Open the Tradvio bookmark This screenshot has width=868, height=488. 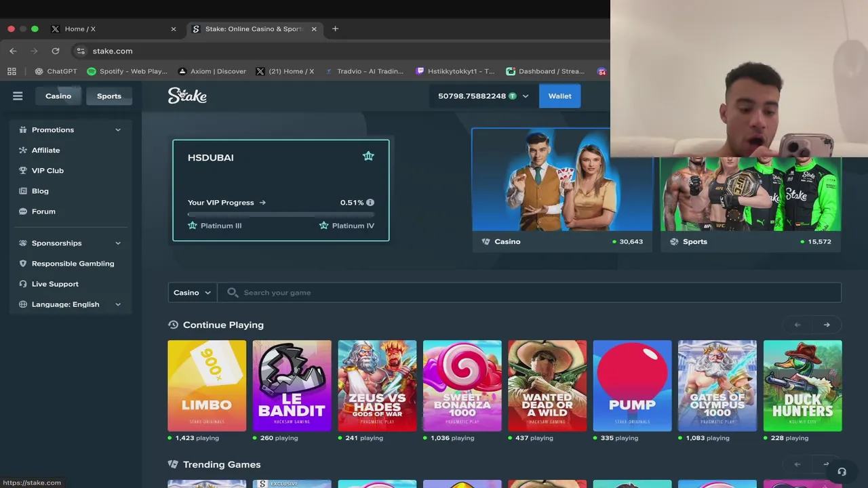pyautogui.click(x=364, y=71)
